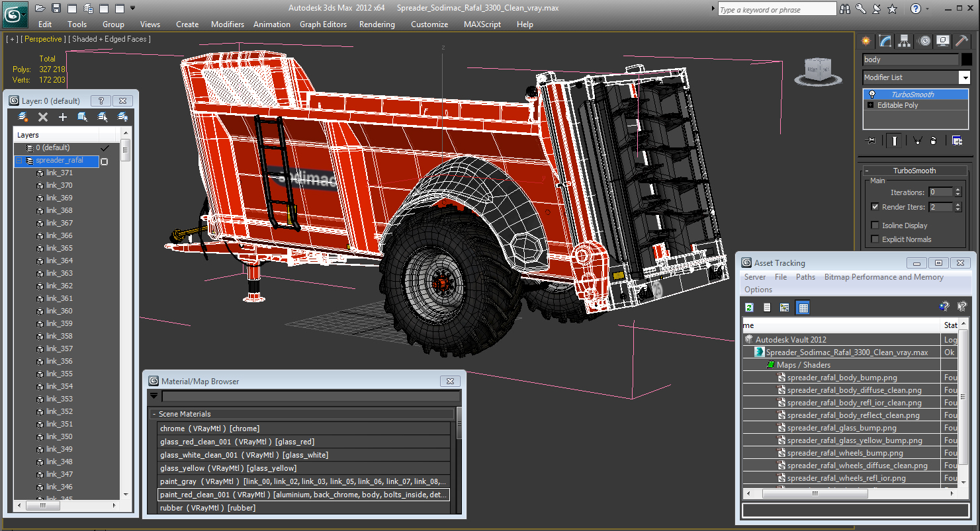Click the object name field body

click(x=910, y=60)
